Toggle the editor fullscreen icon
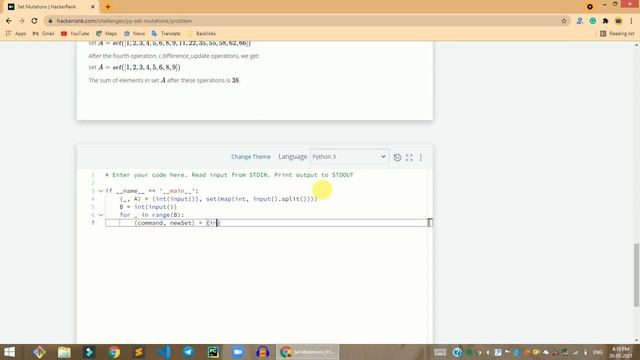Image resolution: width=640 pixels, height=360 pixels. pos(409,157)
